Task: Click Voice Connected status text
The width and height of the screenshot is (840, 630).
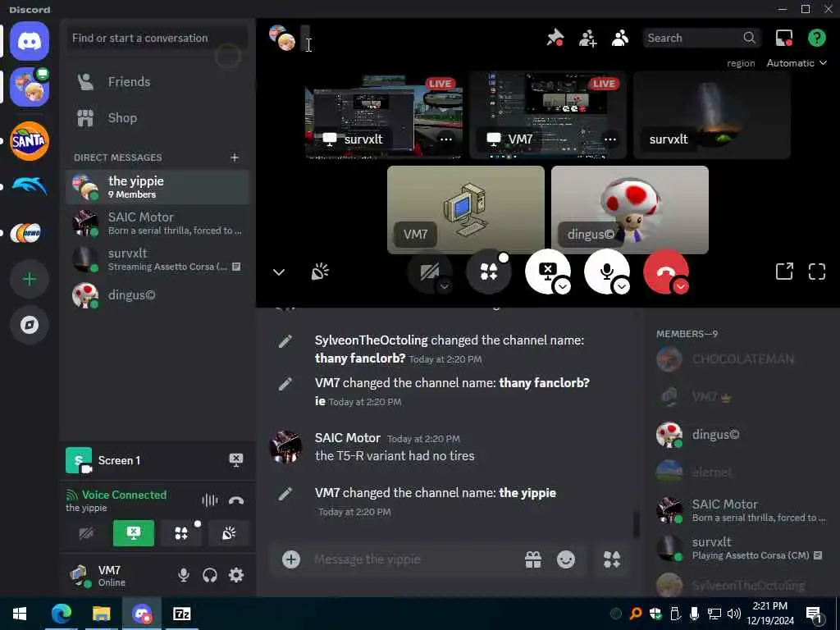Action: pyautogui.click(x=125, y=495)
